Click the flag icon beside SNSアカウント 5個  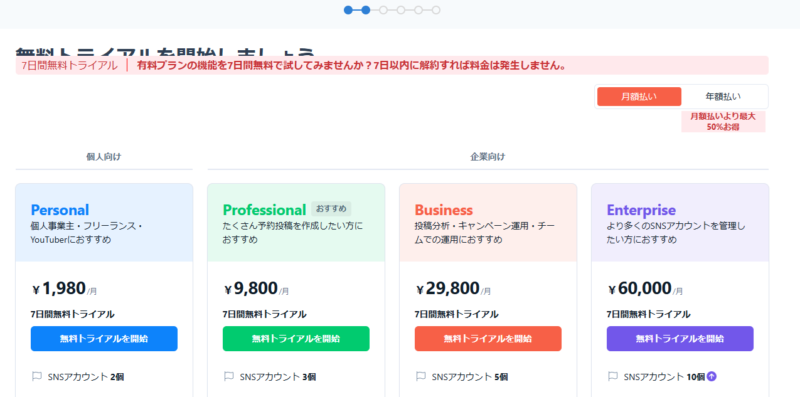420,377
